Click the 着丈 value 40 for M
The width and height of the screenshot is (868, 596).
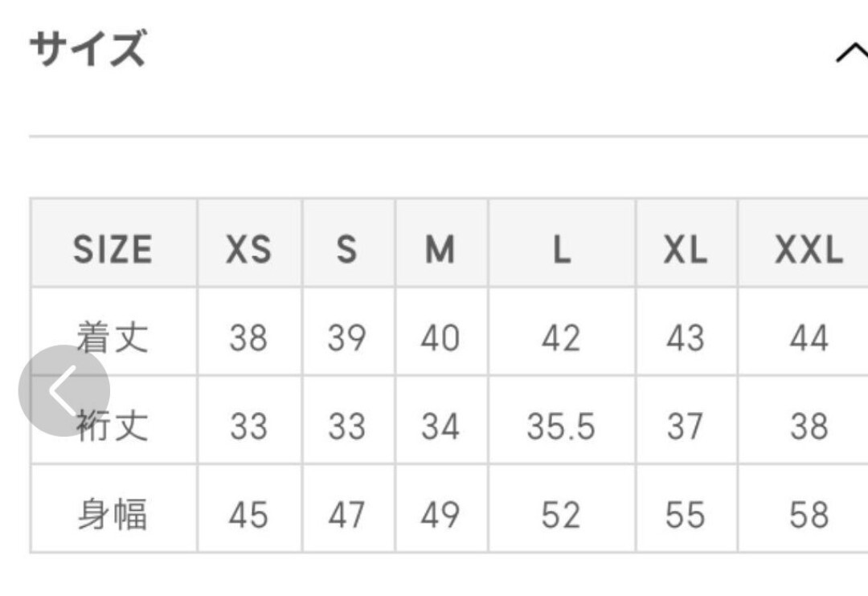pos(440,337)
